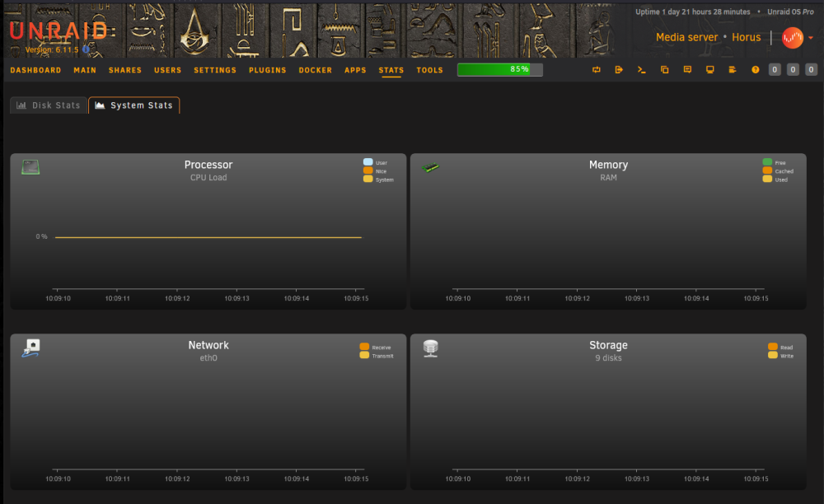824x504 pixels.
Task: Toggle the Cached legend swatch in Memory
Action: click(767, 170)
